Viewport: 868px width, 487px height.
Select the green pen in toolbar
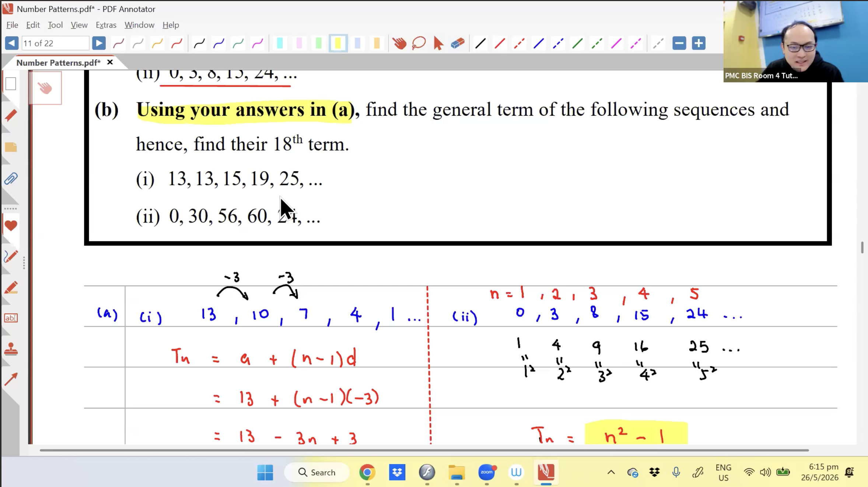[238, 43]
